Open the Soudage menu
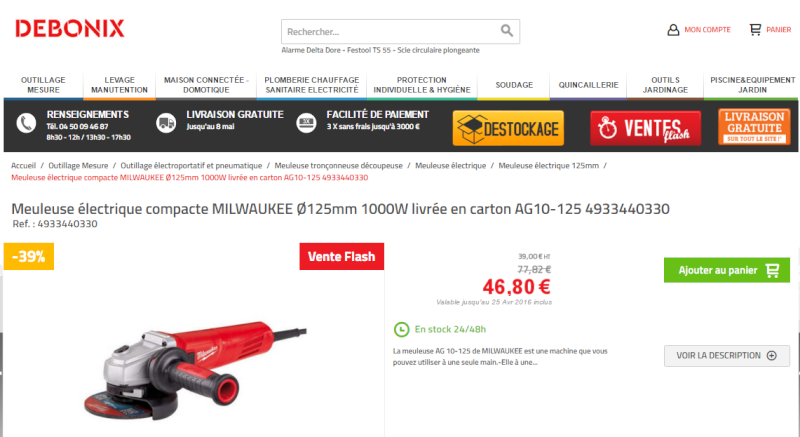Viewport: 800px width, 437px height. click(514, 85)
